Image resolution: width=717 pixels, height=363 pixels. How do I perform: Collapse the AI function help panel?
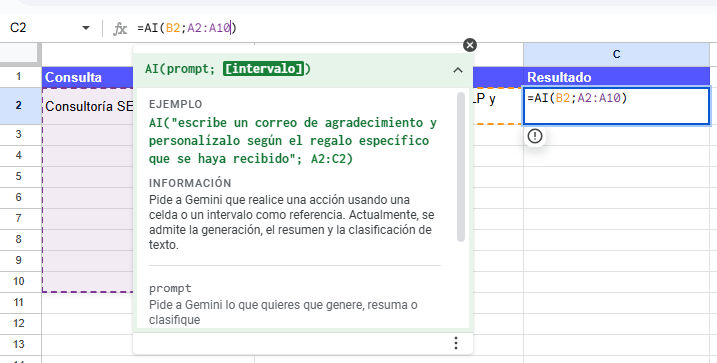click(458, 70)
